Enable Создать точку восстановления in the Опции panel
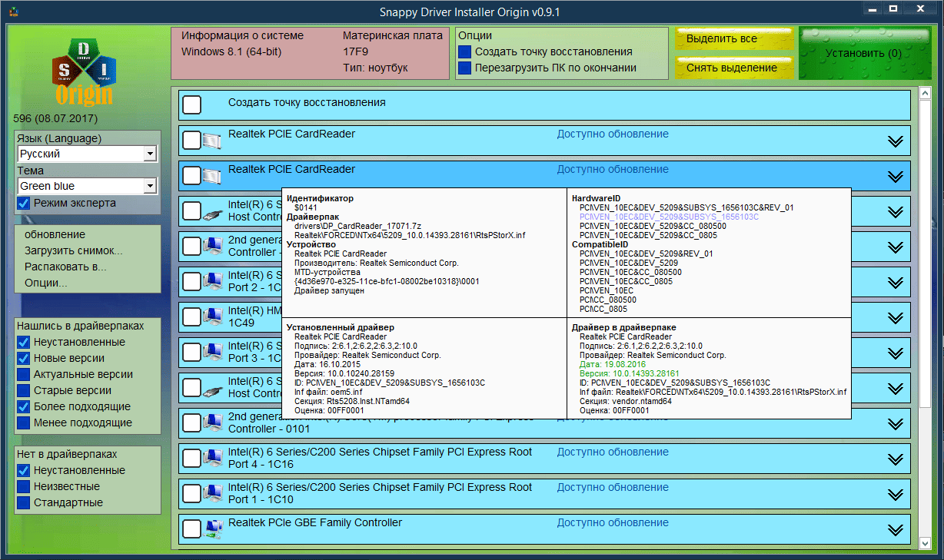The height and width of the screenshot is (560, 944). (464, 51)
